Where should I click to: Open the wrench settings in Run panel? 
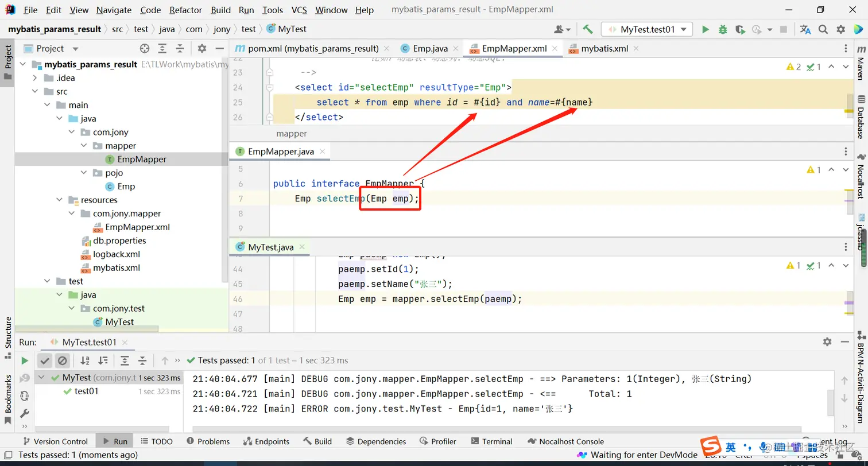click(25, 413)
